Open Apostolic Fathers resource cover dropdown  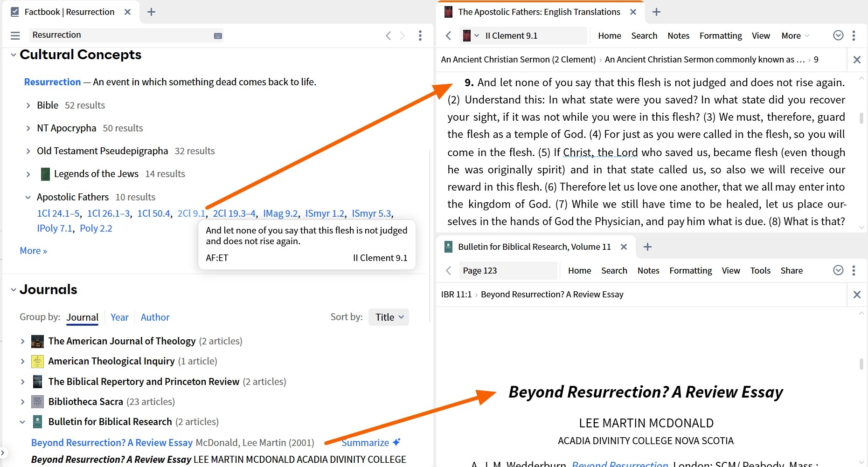pos(471,35)
